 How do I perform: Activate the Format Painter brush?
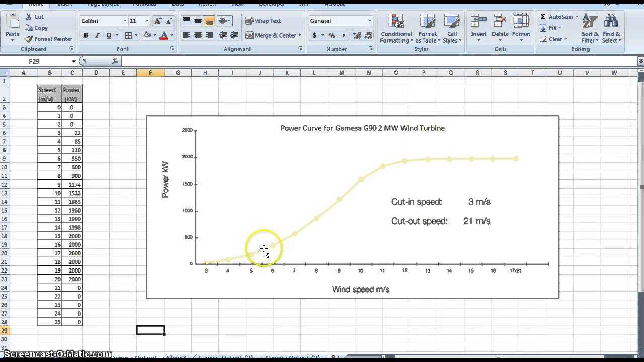pyautogui.click(x=48, y=39)
